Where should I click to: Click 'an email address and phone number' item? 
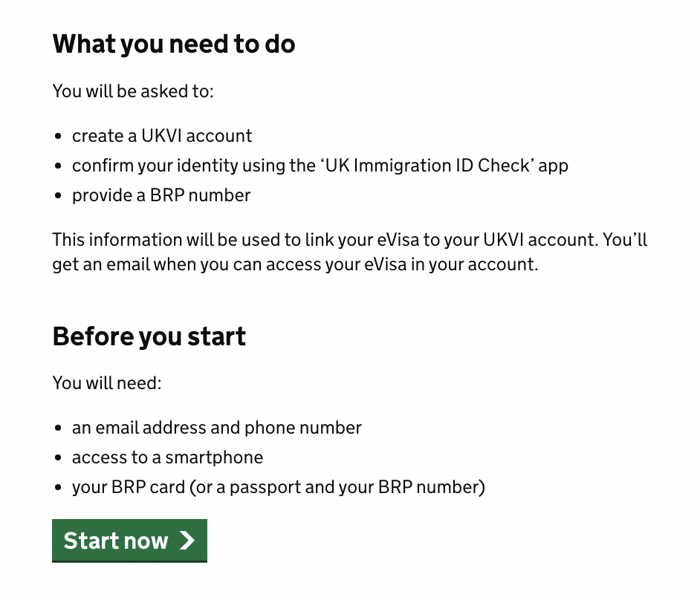[216, 428]
